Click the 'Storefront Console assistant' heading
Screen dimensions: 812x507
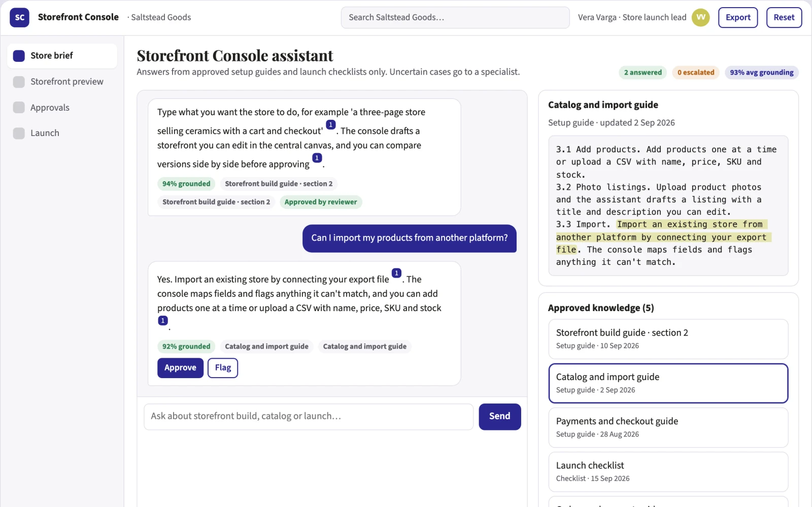point(235,55)
